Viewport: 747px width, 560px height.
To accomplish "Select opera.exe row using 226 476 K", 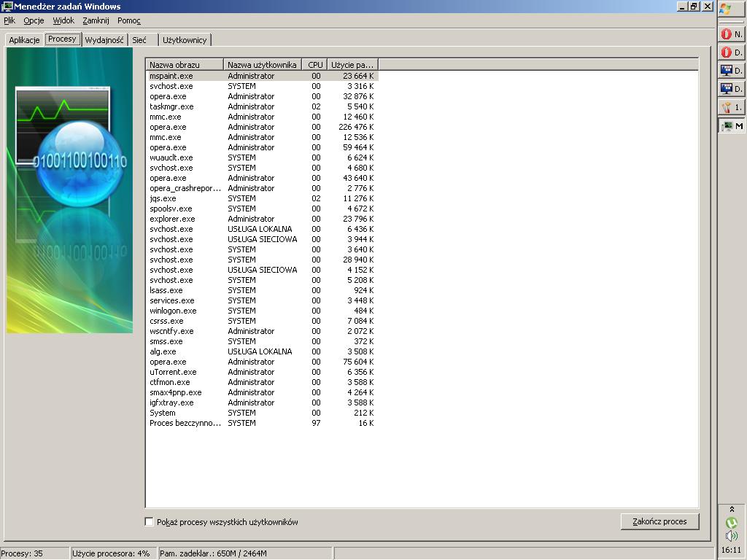I will coord(262,127).
